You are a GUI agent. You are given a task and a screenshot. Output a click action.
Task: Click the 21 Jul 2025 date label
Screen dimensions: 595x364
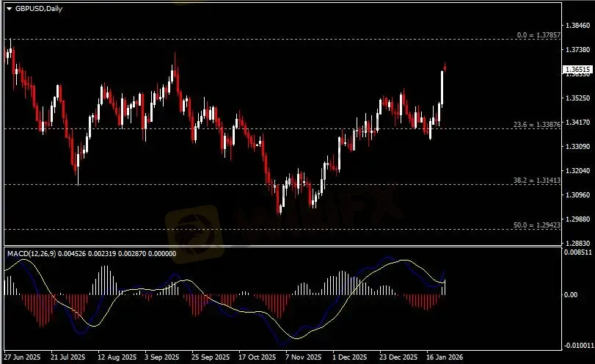coord(68,357)
